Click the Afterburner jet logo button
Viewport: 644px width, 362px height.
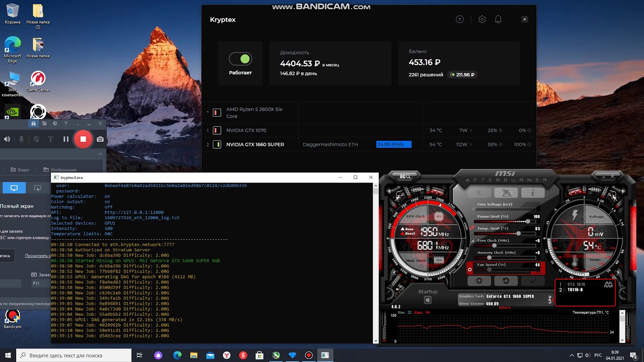pyautogui.click(x=506, y=193)
